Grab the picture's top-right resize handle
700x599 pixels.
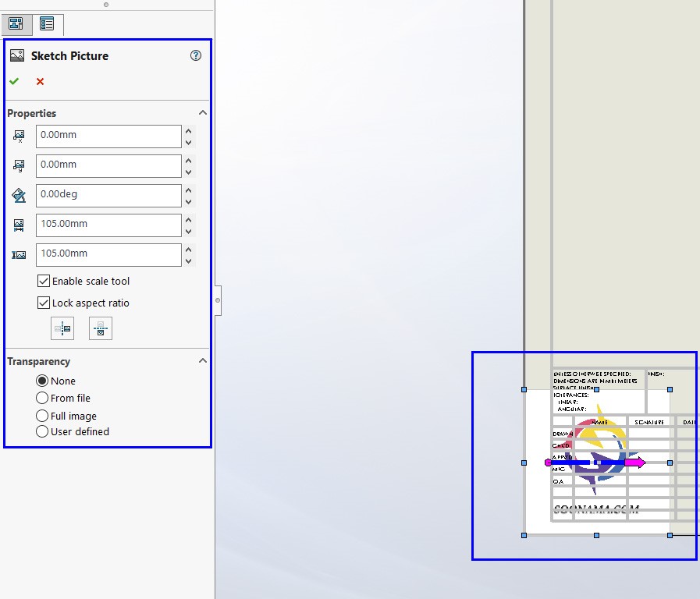tap(670, 389)
